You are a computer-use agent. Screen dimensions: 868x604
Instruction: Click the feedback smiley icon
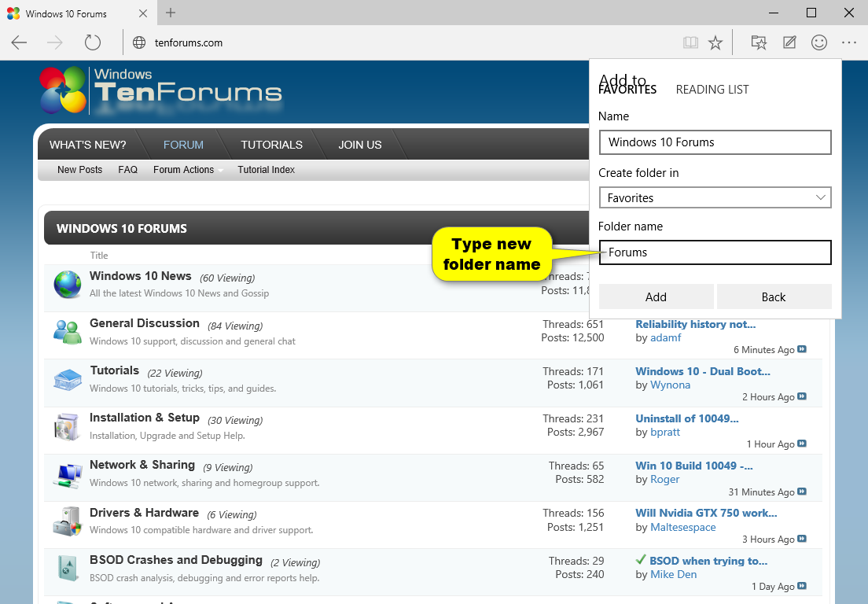pos(818,42)
